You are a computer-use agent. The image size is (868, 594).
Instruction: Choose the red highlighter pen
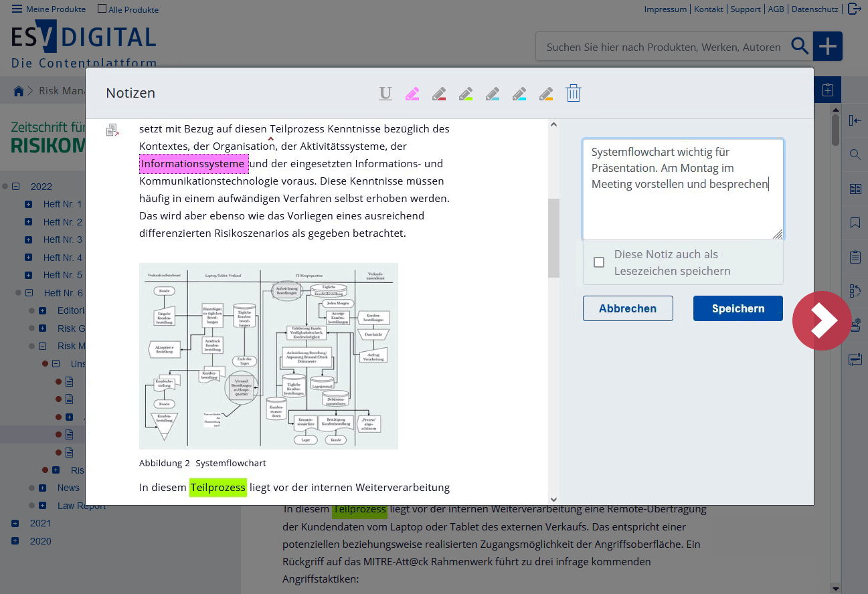click(x=439, y=94)
